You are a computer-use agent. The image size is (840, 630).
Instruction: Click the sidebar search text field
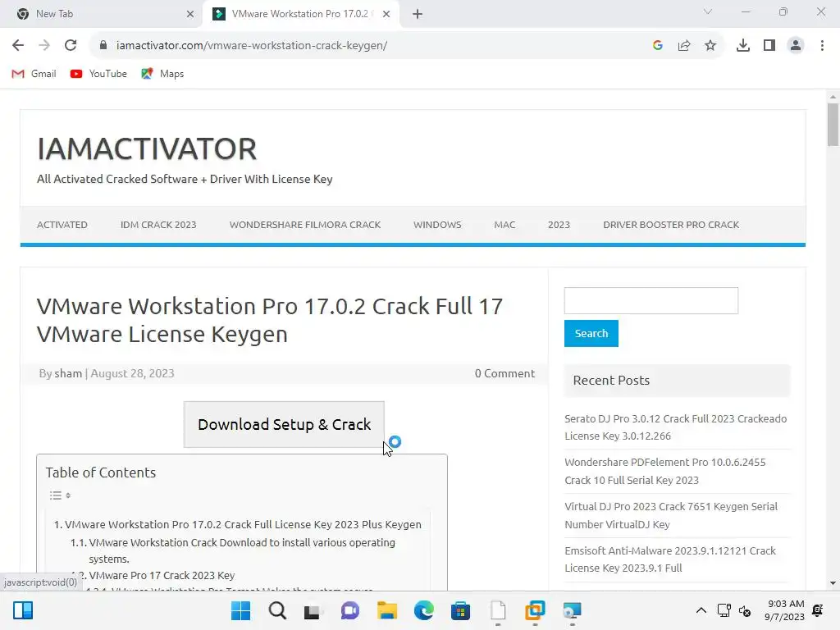point(651,300)
